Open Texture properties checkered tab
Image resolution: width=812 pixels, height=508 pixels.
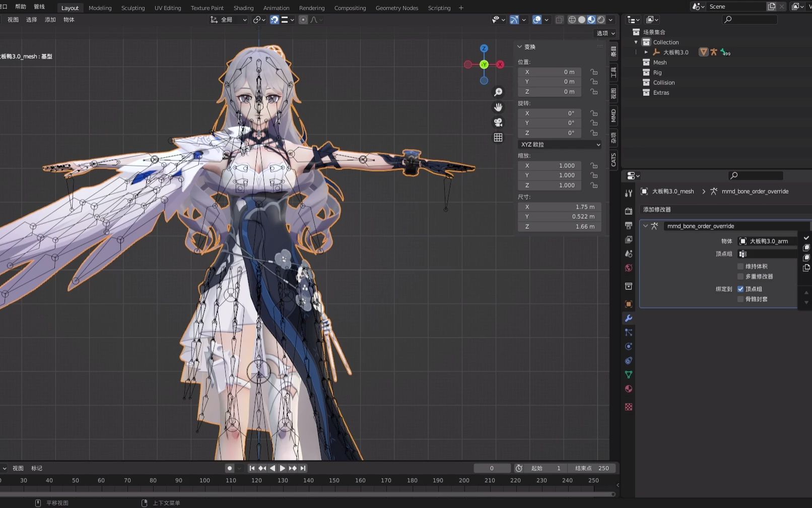[629, 407]
